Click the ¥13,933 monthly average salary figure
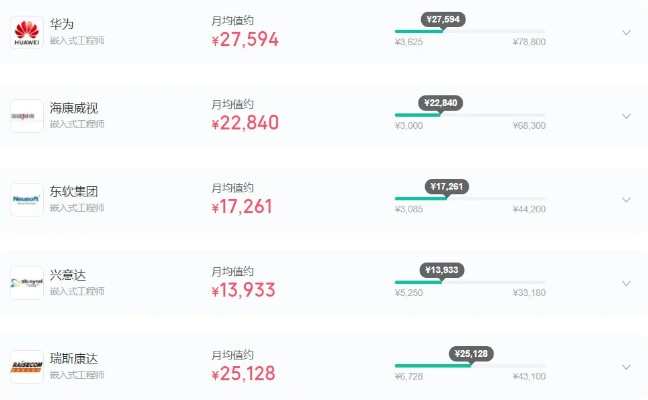The width and height of the screenshot is (648, 400). (x=243, y=291)
